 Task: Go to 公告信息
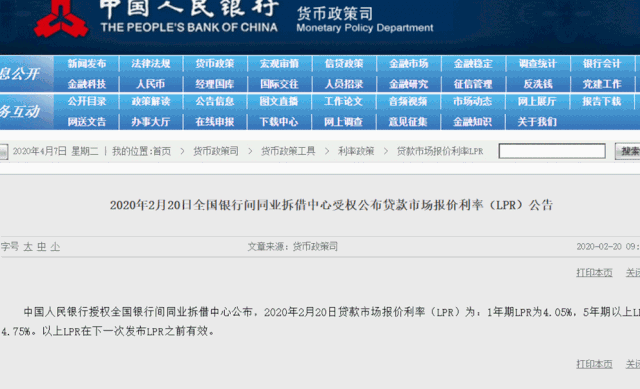[x=215, y=101]
